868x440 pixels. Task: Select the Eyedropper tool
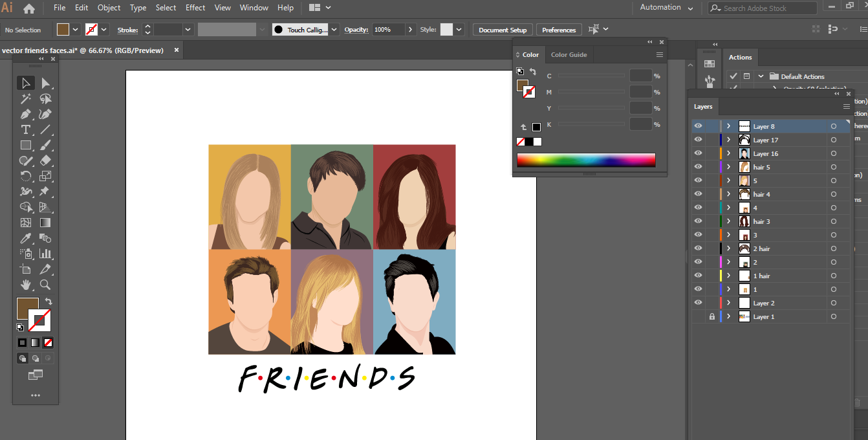point(26,238)
